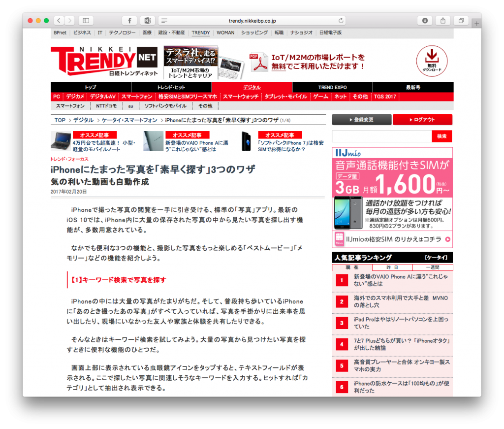Click the trendy.nikkeibp.co.jp address bar
504x429 pixels.
click(252, 21)
